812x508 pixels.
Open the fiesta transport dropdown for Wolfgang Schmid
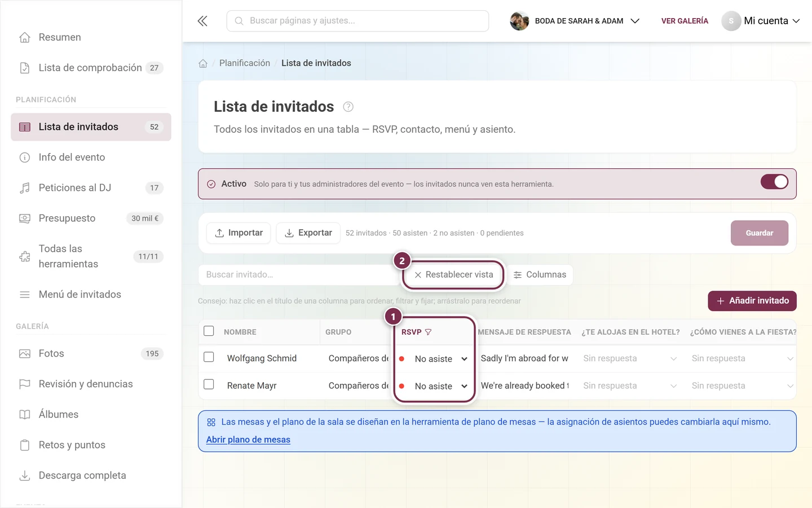pos(742,358)
